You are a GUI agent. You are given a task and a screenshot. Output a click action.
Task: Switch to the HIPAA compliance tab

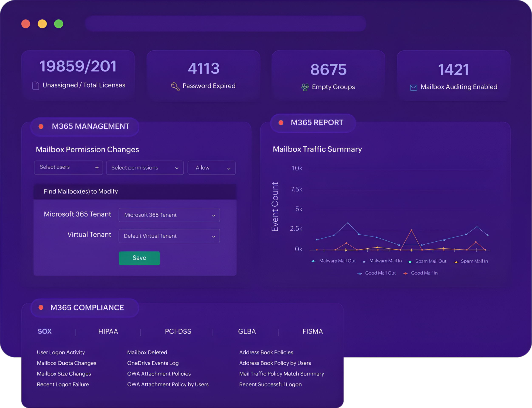(108, 331)
